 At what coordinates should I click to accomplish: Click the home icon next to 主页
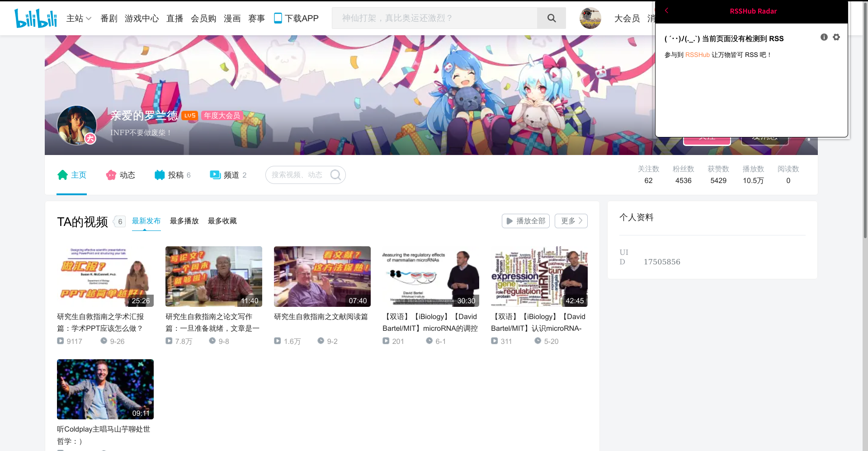pos(62,175)
